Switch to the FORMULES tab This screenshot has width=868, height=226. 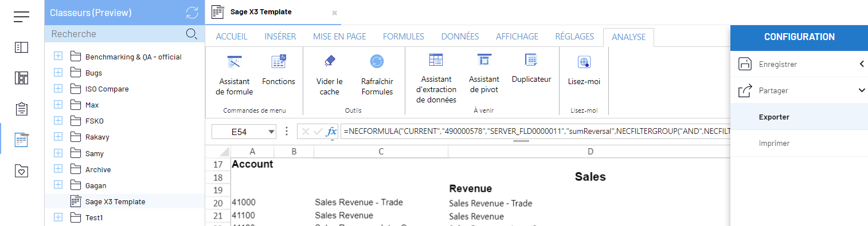404,37
